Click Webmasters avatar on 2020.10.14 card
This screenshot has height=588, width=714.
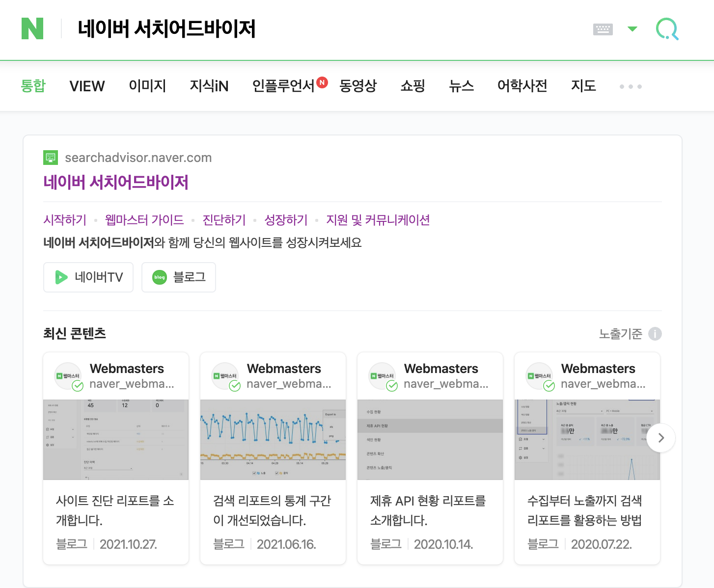click(x=382, y=376)
